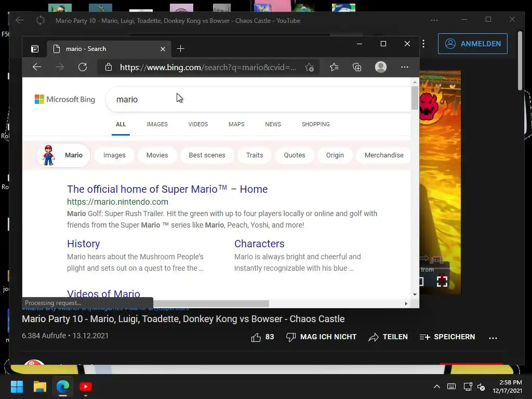Select the Movies chip
This screenshot has height=399, width=532.
pyautogui.click(x=157, y=155)
